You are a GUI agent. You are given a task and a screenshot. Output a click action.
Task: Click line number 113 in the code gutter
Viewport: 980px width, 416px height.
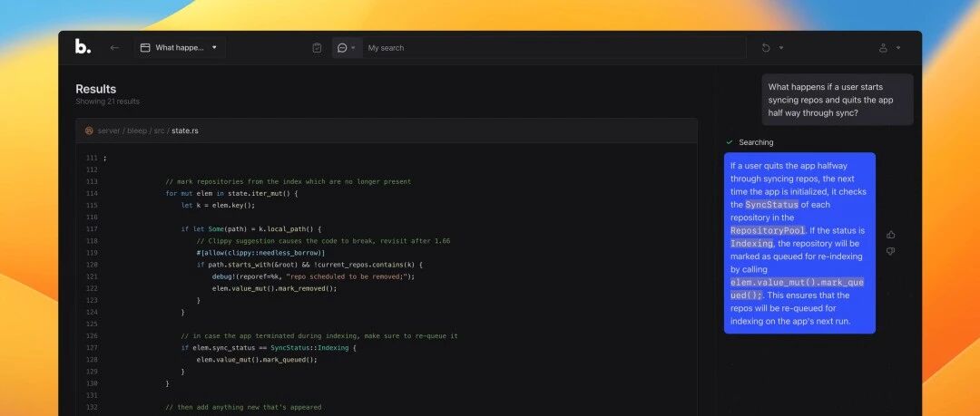point(92,182)
